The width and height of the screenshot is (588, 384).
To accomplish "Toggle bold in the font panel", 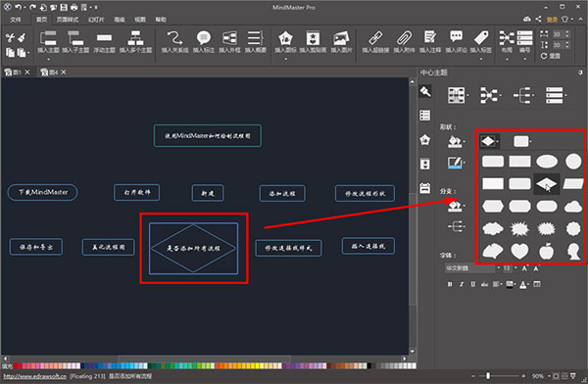I will (x=450, y=285).
